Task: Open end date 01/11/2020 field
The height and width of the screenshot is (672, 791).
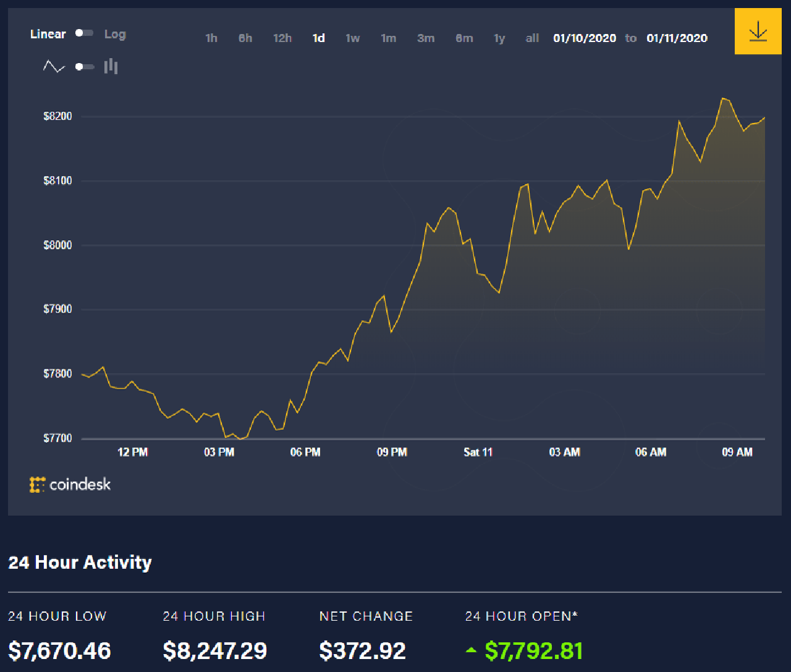Action: click(x=677, y=38)
